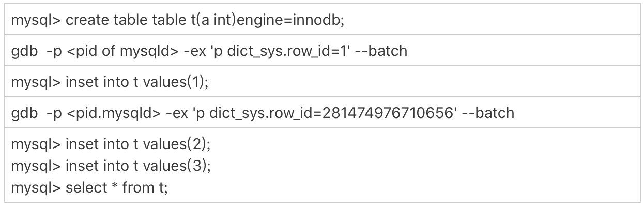Click the 'mysql>' prompt in the first row
This screenshot has width=644, height=206.
36,21
